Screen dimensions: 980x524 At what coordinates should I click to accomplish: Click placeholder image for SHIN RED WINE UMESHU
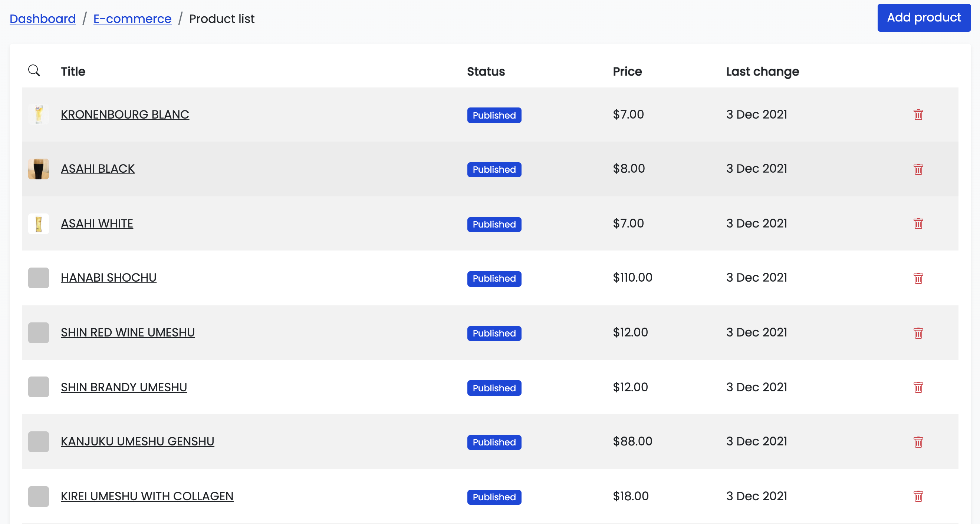pyautogui.click(x=39, y=332)
